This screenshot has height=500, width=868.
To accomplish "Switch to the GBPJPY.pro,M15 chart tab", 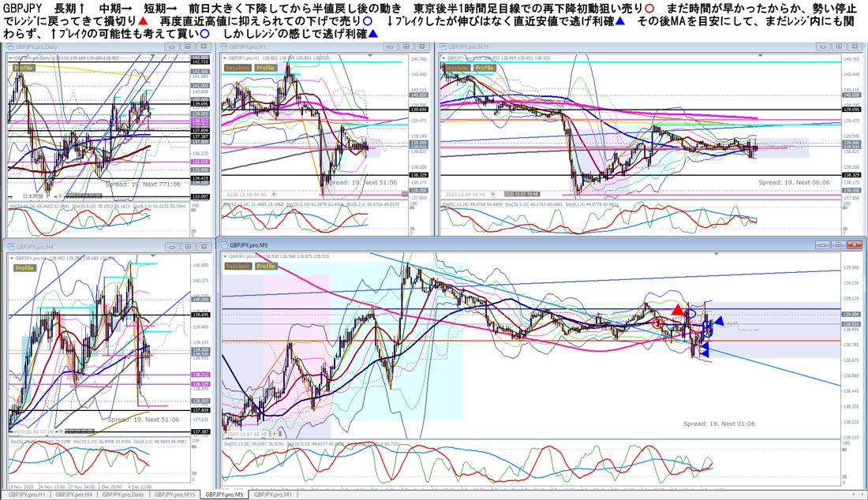I will 174,494.
